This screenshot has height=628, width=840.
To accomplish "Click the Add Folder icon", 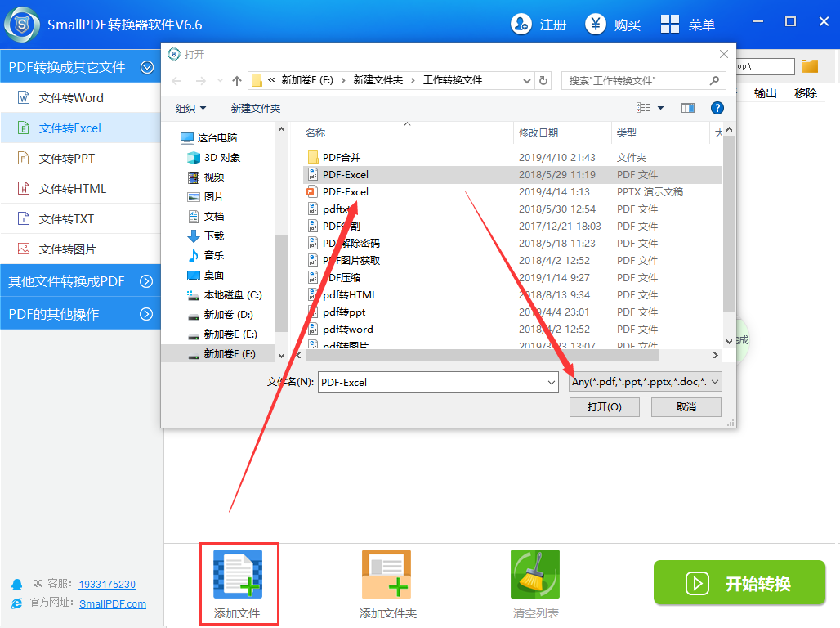I will tap(386, 574).
